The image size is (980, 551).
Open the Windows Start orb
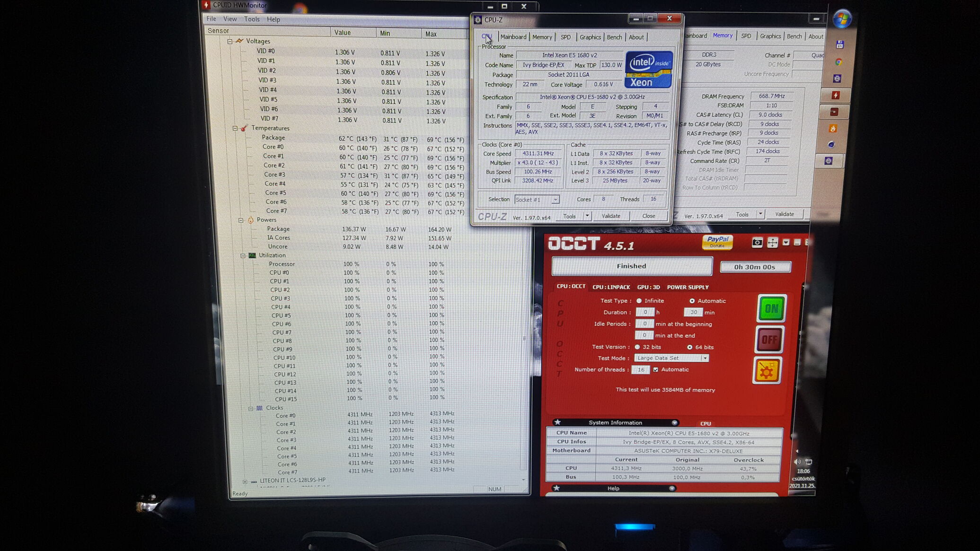[x=842, y=19]
